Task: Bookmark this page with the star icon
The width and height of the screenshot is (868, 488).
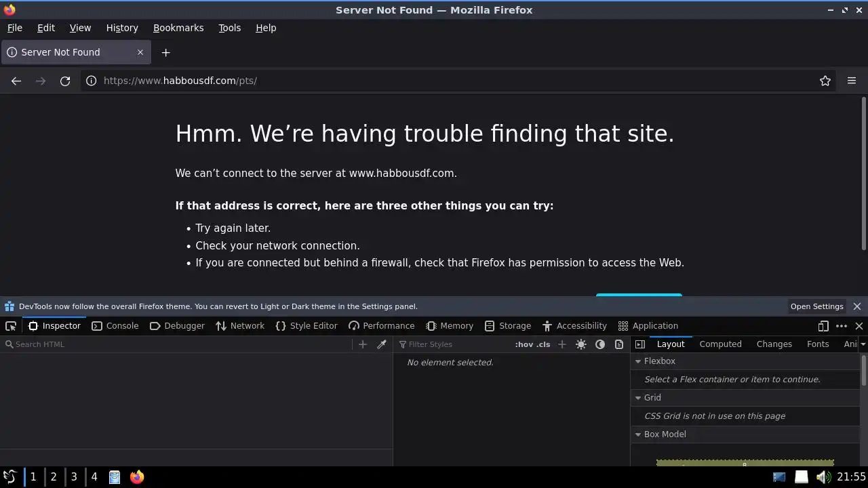Action: click(825, 81)
